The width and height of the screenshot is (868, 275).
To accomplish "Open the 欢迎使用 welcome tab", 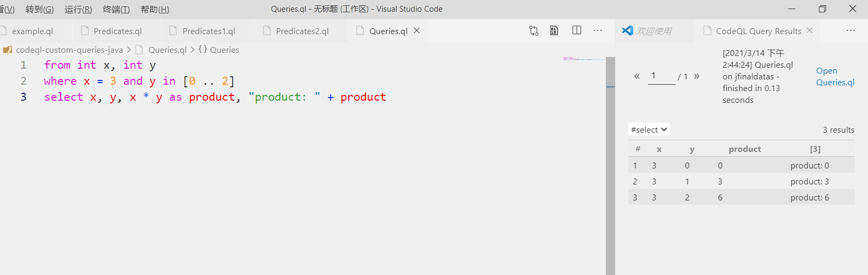I will [x=654, y=31].
